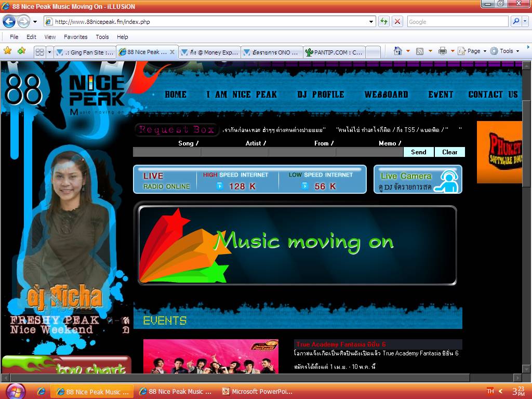Viewport: 532px width, 399px height.
Task: Stop loading the page with the red X
Action: click(397, 22)
